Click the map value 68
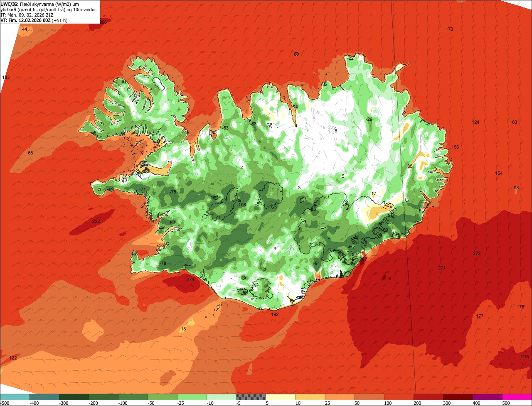532x406 pixels. tap(30, 153)
